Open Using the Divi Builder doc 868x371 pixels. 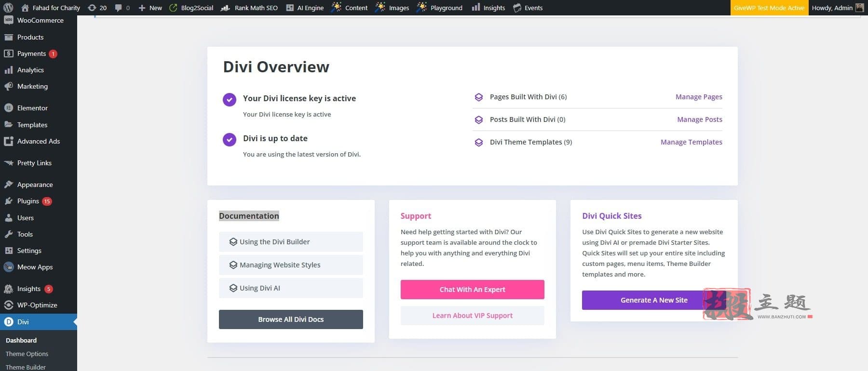point(291,242)
